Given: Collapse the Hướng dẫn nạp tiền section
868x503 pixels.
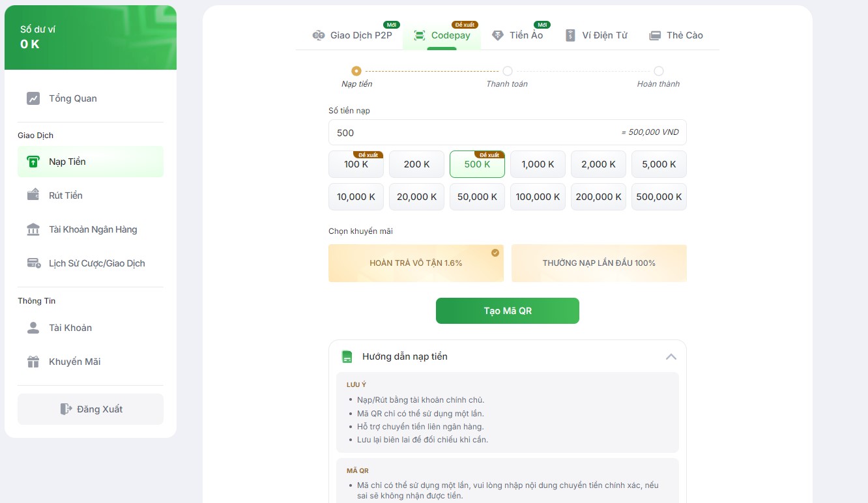Looking at the screenshot, I should (671, 356).
